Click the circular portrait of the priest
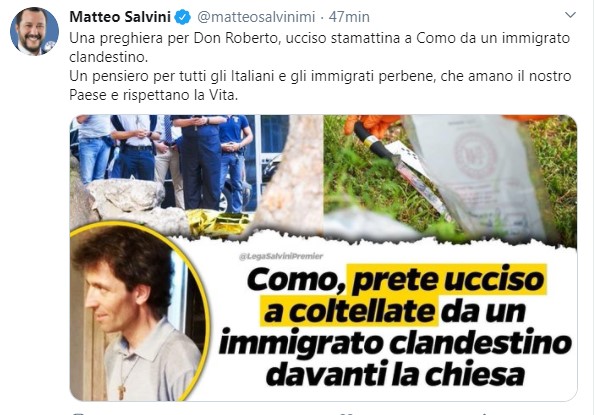 tap(139, 312)
